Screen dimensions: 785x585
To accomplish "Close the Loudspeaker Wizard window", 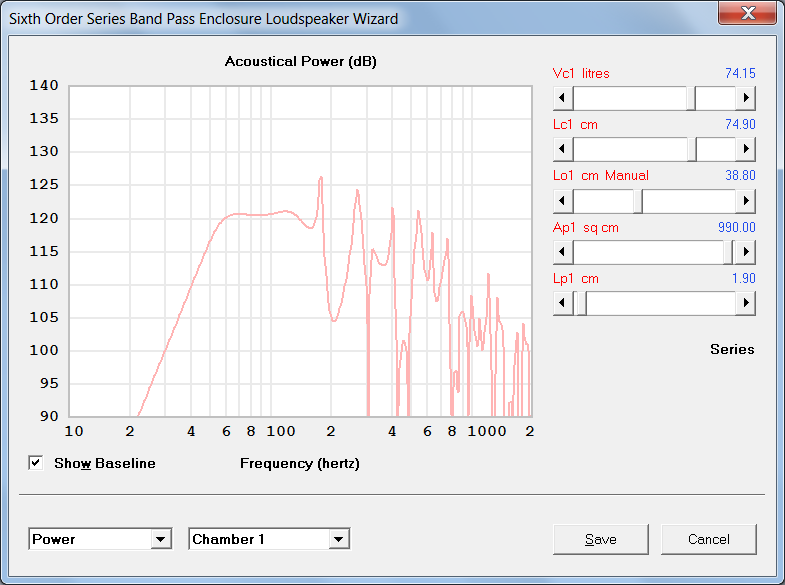I will [747, 12].
